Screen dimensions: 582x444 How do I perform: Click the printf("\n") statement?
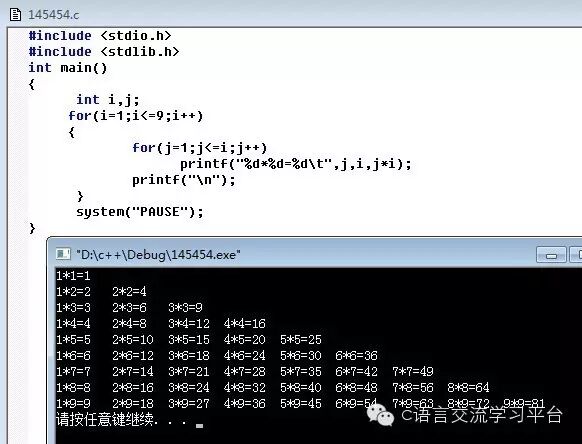click(184, 180)
